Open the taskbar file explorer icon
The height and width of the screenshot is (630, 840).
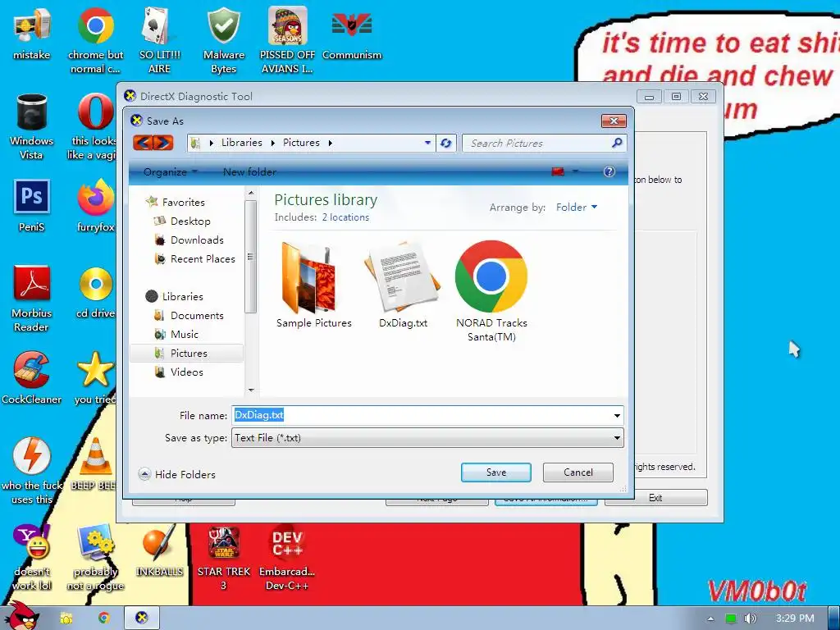66,619
